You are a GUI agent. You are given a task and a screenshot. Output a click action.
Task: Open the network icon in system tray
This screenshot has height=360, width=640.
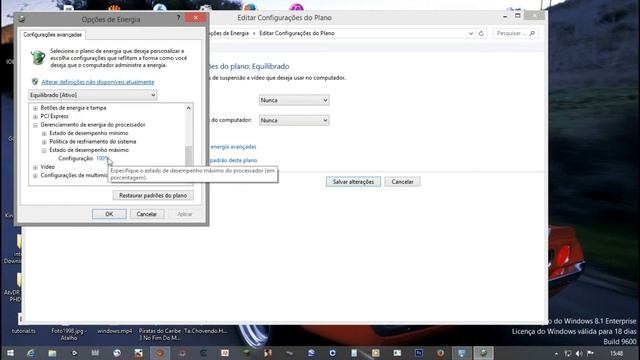click(568, 353)
